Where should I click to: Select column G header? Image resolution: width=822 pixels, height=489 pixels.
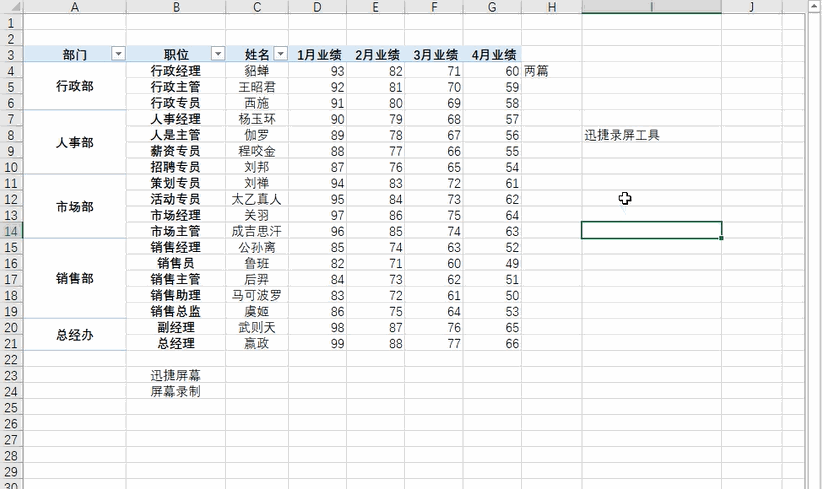coord(492,7)
